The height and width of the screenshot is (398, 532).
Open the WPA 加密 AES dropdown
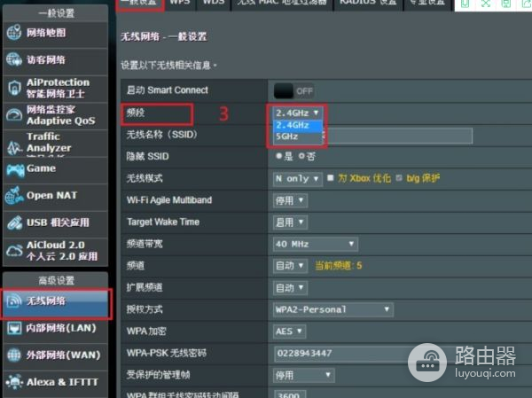coord(289,332)
